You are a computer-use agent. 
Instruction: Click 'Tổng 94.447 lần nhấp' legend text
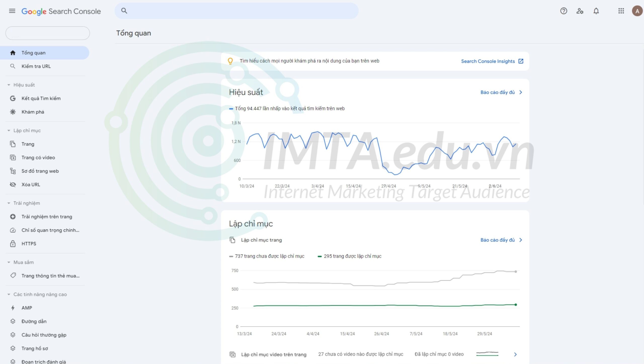(x=290, y=109)
